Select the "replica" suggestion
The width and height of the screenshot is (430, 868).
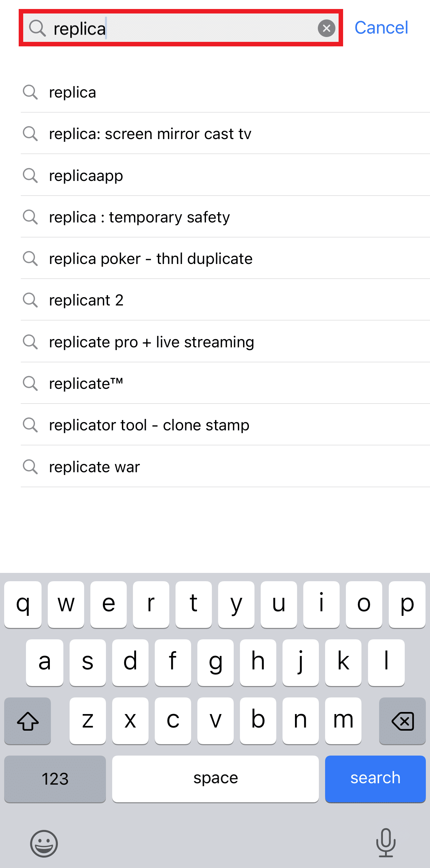click(73, 92)
